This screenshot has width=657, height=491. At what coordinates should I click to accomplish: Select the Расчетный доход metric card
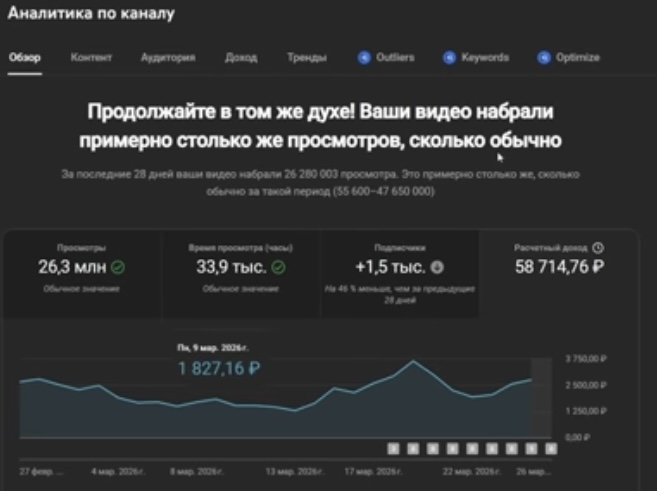click(x=559, y=274)
